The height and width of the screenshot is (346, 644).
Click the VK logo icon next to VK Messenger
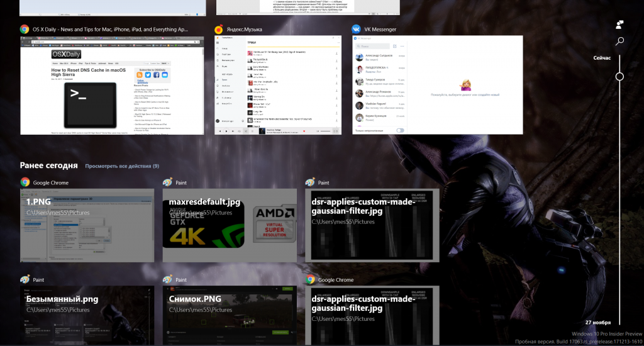(x=356, y=29)
